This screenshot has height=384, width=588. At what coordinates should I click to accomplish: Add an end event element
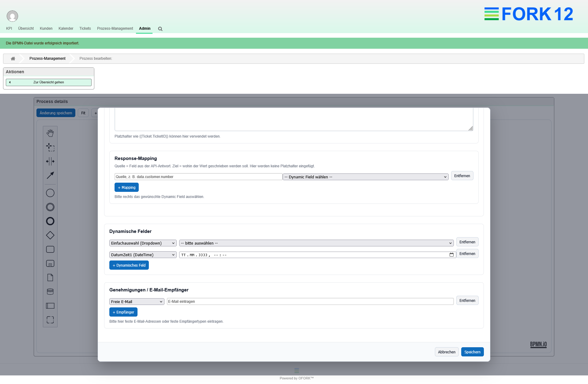click(50, 221)
